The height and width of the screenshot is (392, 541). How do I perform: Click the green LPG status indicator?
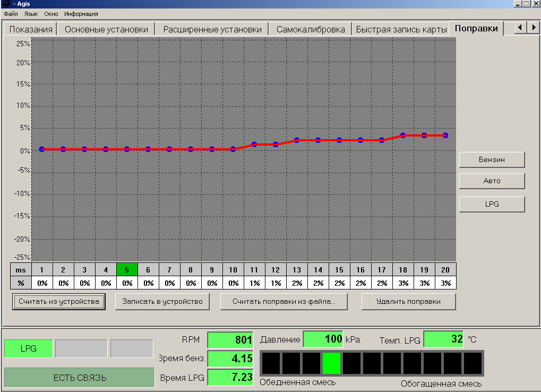point(28,348)
